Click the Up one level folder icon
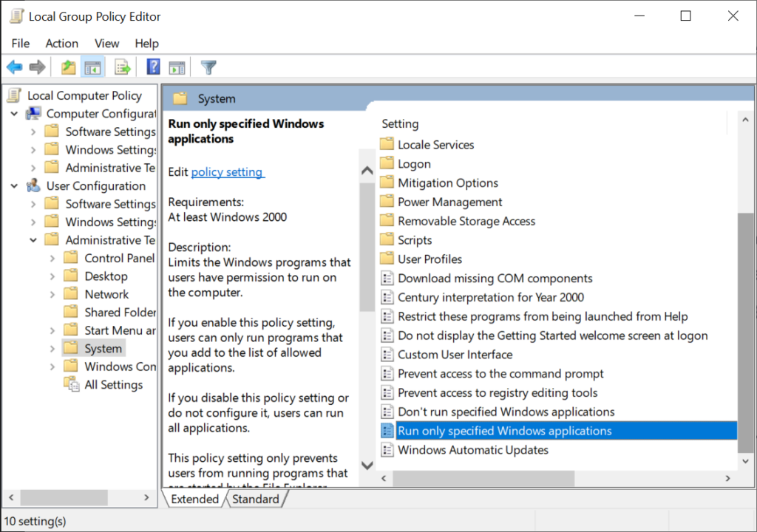Image resolution: width=757 pixels, height=532 pixels. pos(68,66)
